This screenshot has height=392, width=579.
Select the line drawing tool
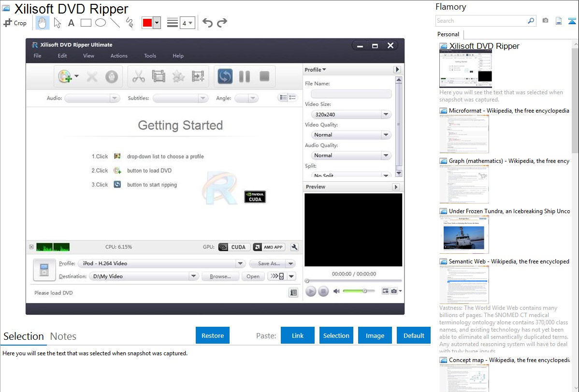(115, 23)
